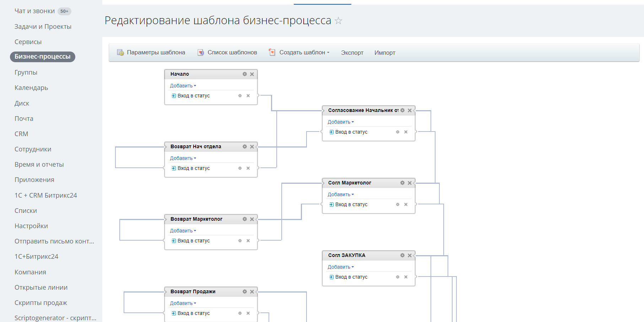Configure Вход в статус in Возврат Продажи
The height and width of the screenshot is (322, 644).
point(240,313)
